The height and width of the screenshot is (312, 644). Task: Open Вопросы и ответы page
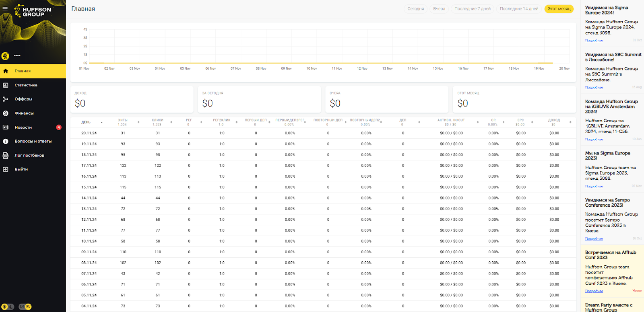(x=33, y=142)
